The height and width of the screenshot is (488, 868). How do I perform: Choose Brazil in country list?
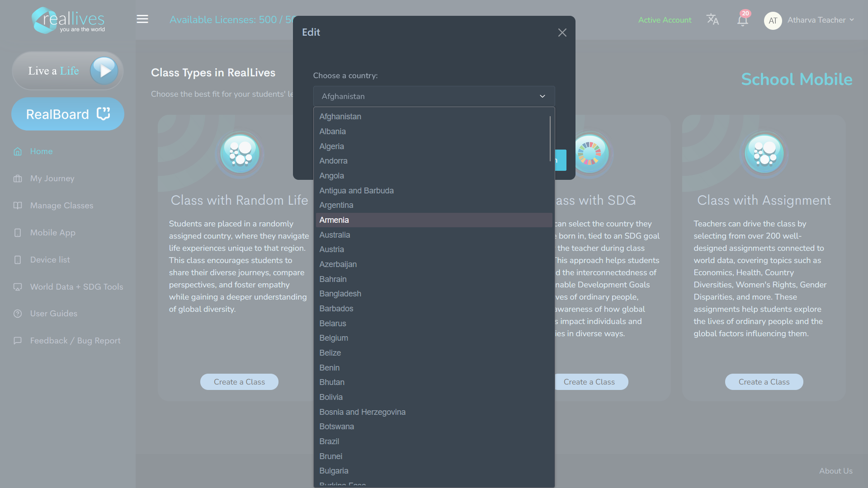(x=434, y=441)
